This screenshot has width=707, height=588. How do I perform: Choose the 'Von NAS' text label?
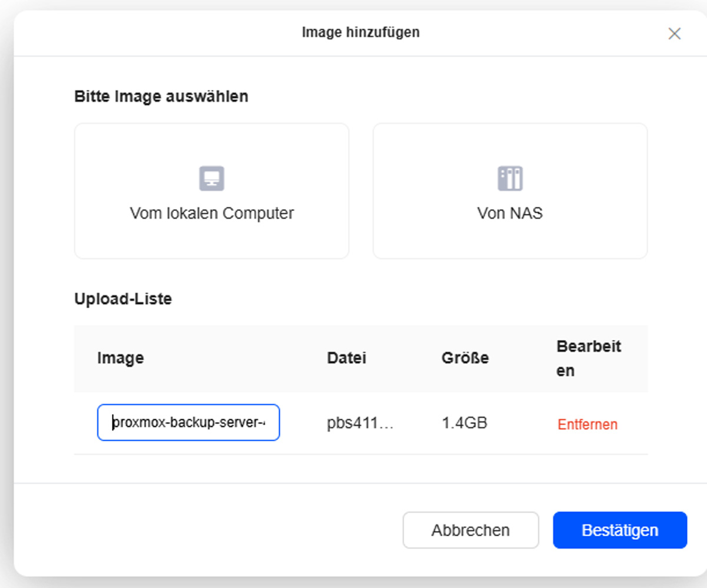coord(510,213)
